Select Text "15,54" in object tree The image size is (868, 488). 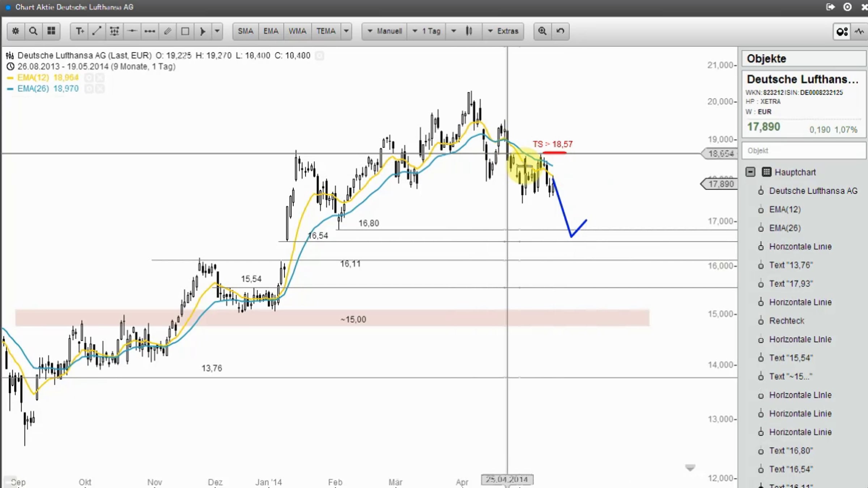(791, 358)
